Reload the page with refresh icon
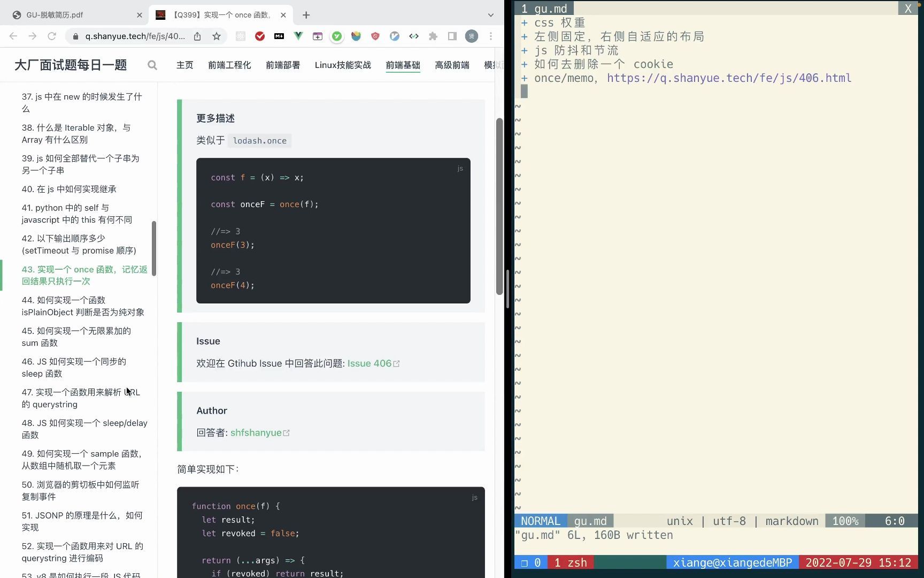924x578 pixels. pyautogui.click(x=52, y=36)
